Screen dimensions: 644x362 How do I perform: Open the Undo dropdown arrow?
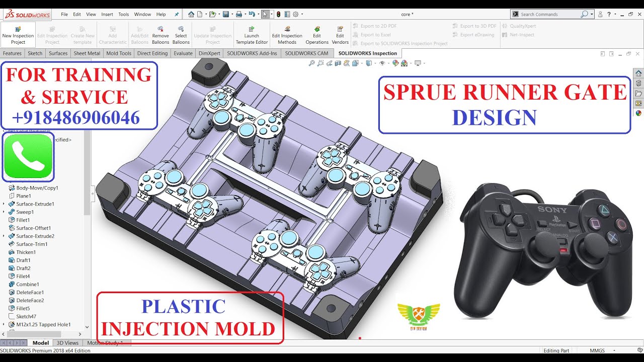(259, 14)
